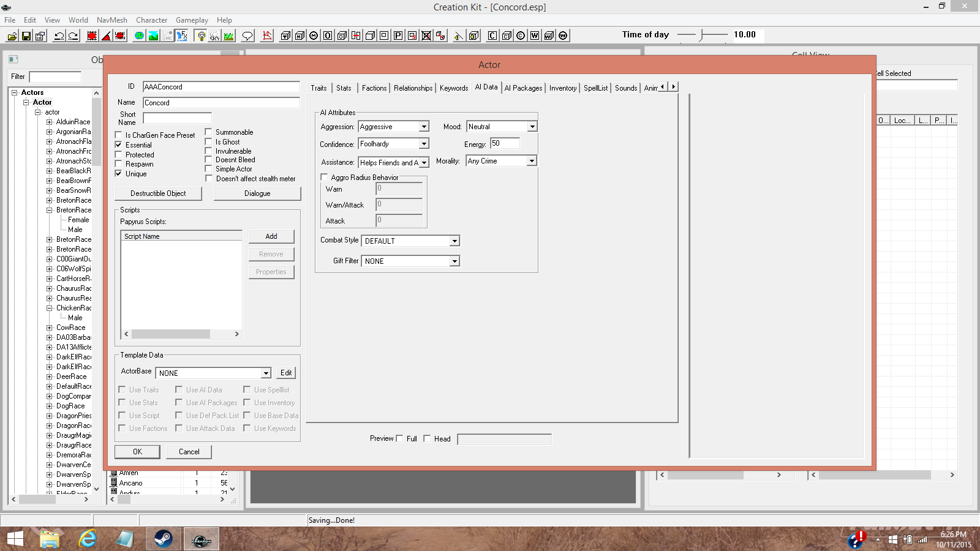
Task: Click the red navmesh toolbar icon
Action: [267, 36]
